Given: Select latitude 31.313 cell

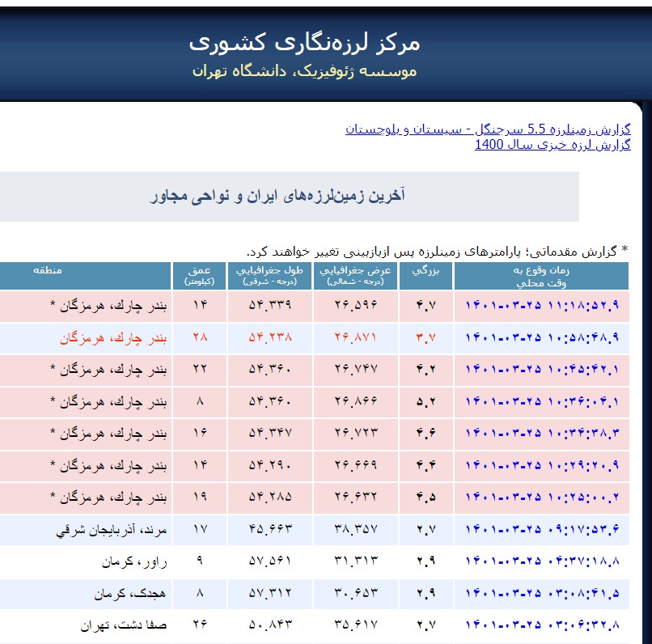Looking at the screenshot, I should coord(356,561).
